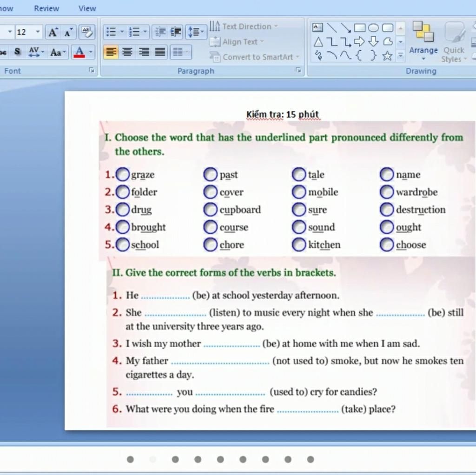The image size is (476, 475).
Task: Select the Rectangle shape
Action: 360,27
